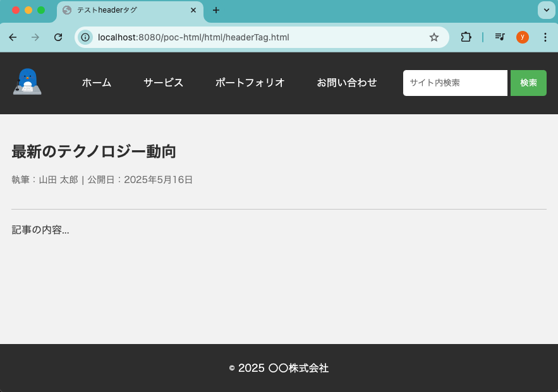Click the heading 最新のテクノロジー動向
Viewport: 558px width, 392px height.
click(x=94, y=151)
